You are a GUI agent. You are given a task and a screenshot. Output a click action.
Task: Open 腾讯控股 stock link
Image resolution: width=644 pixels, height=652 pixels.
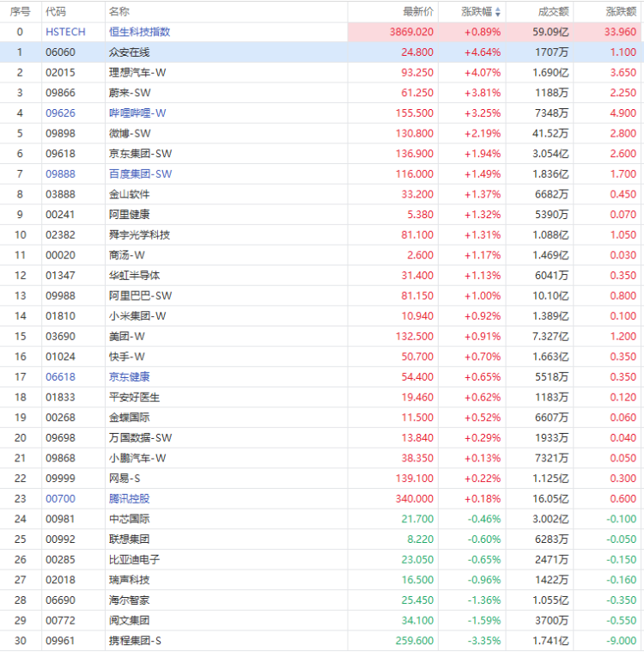tap(130, 498)
